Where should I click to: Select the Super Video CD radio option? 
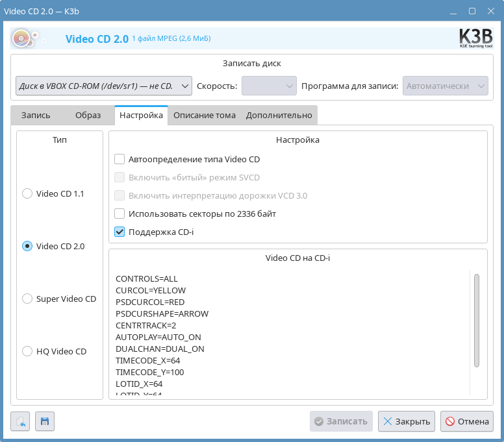27,299
